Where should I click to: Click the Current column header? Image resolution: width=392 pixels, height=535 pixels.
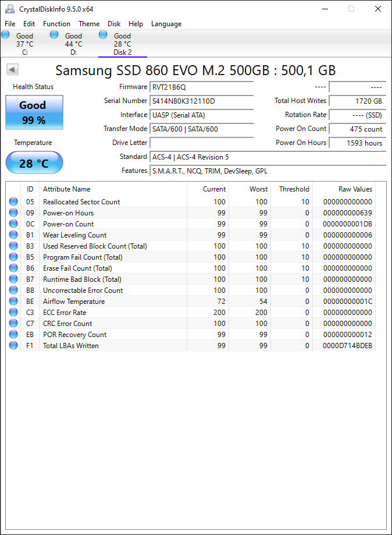tap(208, 189)
